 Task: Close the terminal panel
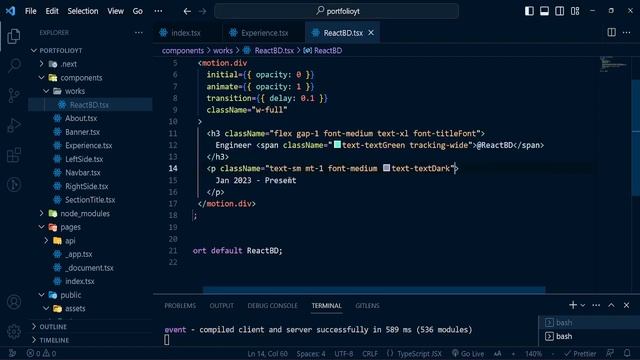(x=627, y=305)
